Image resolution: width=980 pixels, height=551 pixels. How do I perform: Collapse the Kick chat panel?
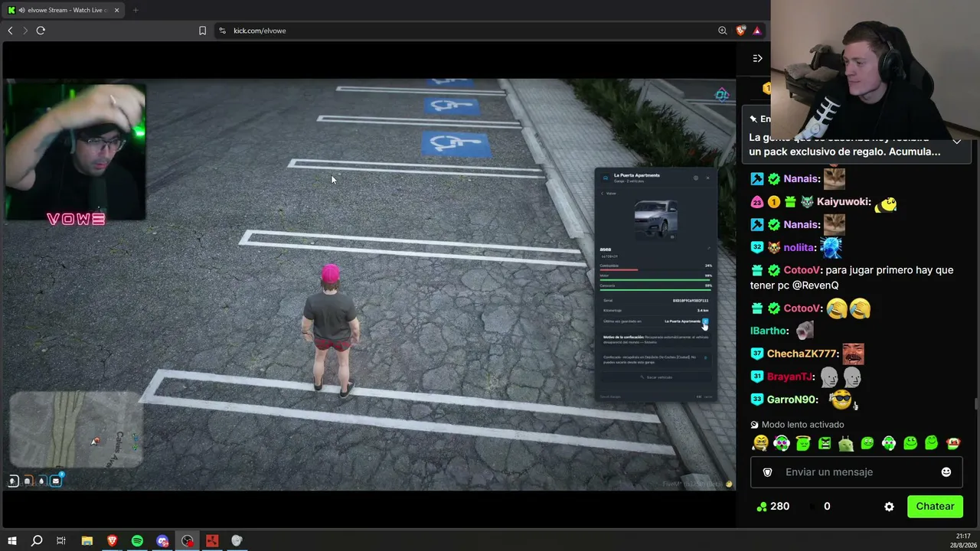[757, 58]
